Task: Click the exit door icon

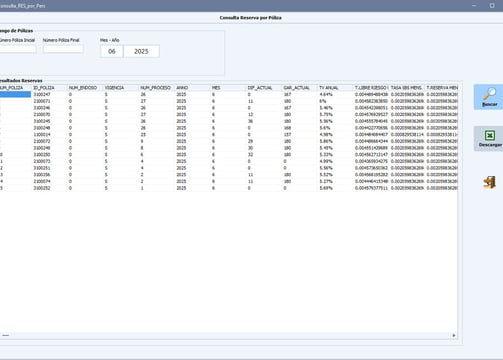Action: click(x=489, y=182)
